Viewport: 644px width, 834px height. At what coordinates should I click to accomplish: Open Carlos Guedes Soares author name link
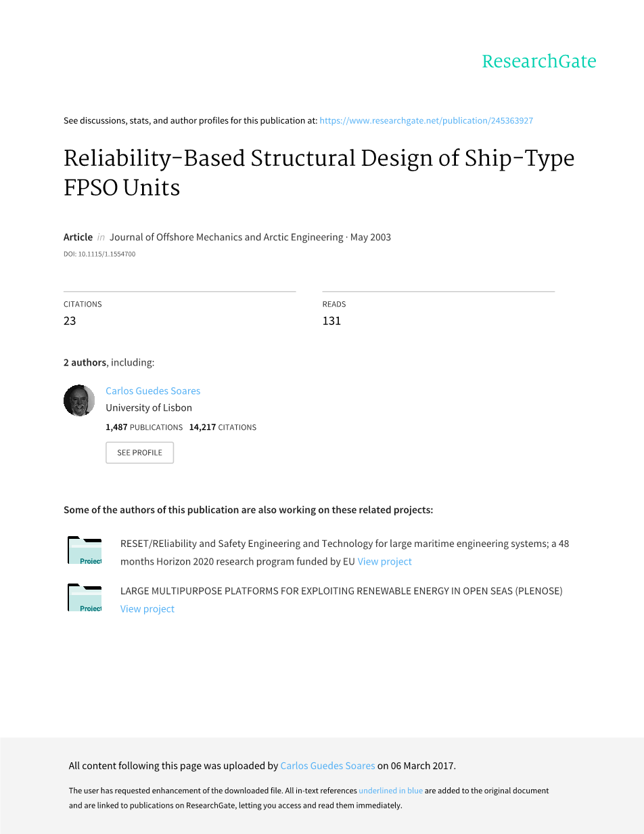coord(153,391)
